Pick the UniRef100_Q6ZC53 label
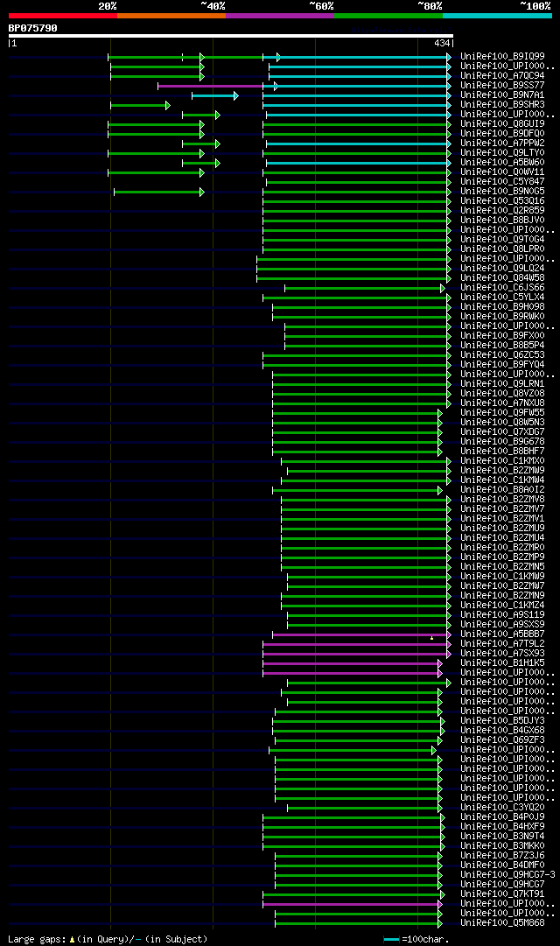Screen dimensions: 560x946 [502, 355]
